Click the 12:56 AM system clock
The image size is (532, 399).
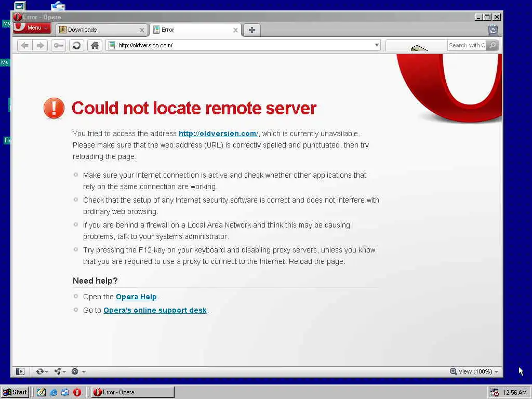[515, 393]
